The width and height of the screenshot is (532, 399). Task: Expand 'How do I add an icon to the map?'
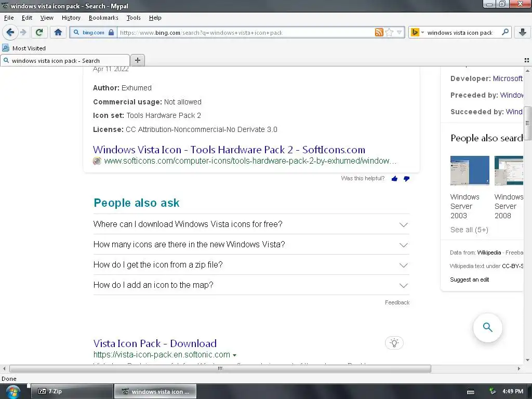click(x=251, y=285)
